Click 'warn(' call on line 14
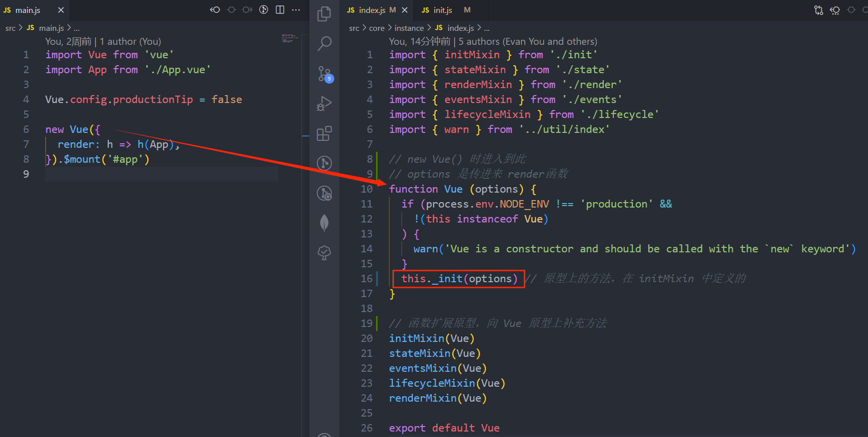 428,249
